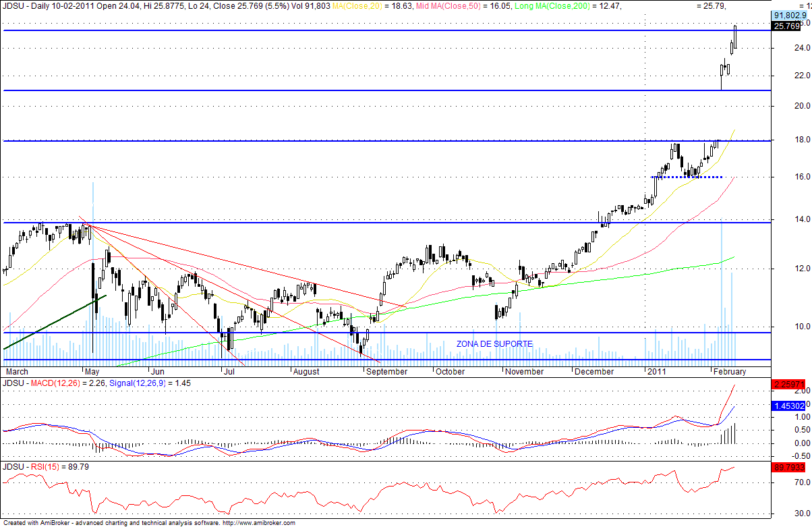The image size is (812, 527).
Task: Click the November label on the time axis
Action: 524,371
